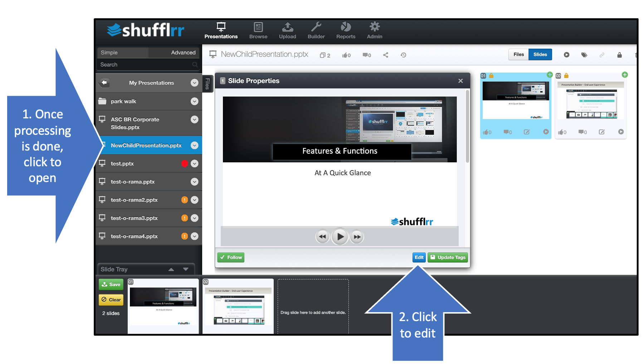Image resolution: width=644 pixels, height=364 pixels.
Task: Click the back arrow beside My Presentations
Action: (104, 83)
